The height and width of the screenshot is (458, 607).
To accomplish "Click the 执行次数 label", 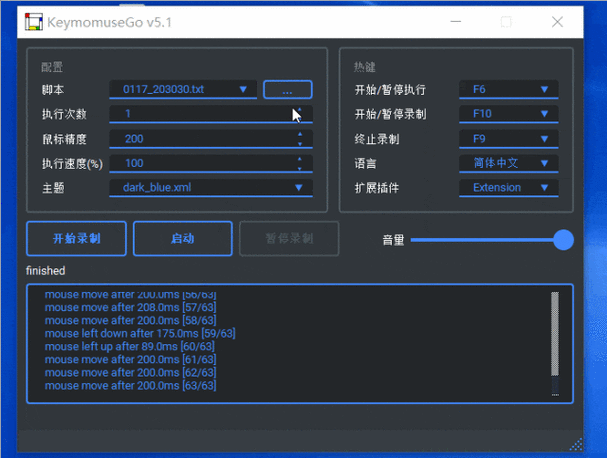I will click(64, 114).
